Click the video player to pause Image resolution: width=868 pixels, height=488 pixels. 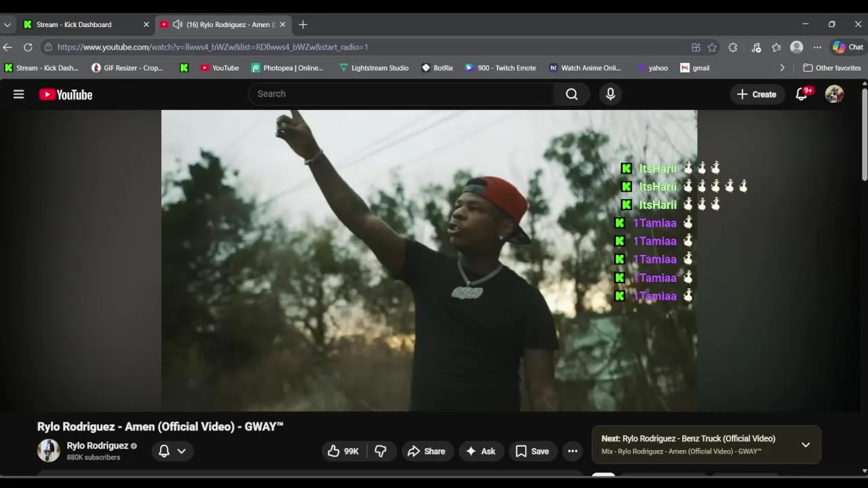click(x=429, y=260)
